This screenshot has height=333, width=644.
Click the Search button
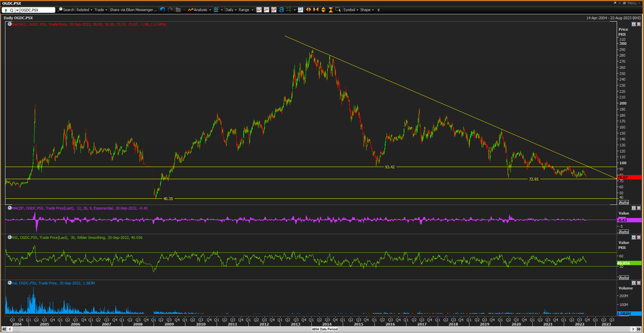click(67, 10)
